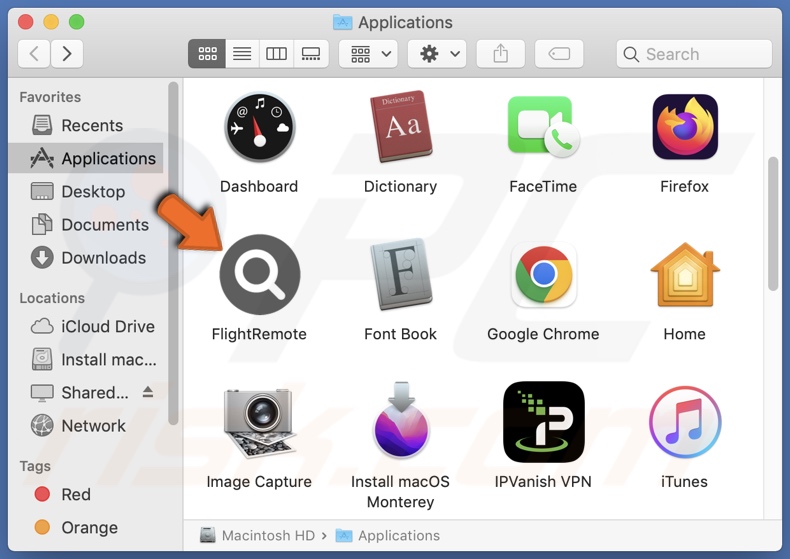Launch the Firefox browser icon

[x=685, y=126]
